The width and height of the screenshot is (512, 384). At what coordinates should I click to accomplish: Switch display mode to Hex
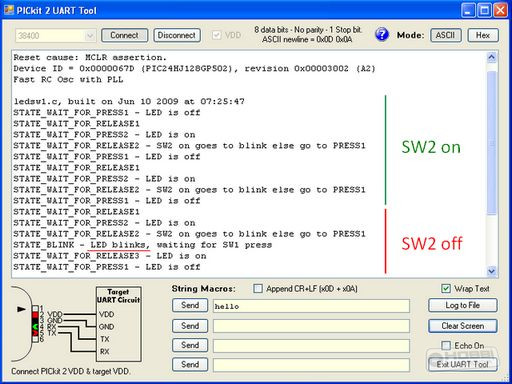483,35
